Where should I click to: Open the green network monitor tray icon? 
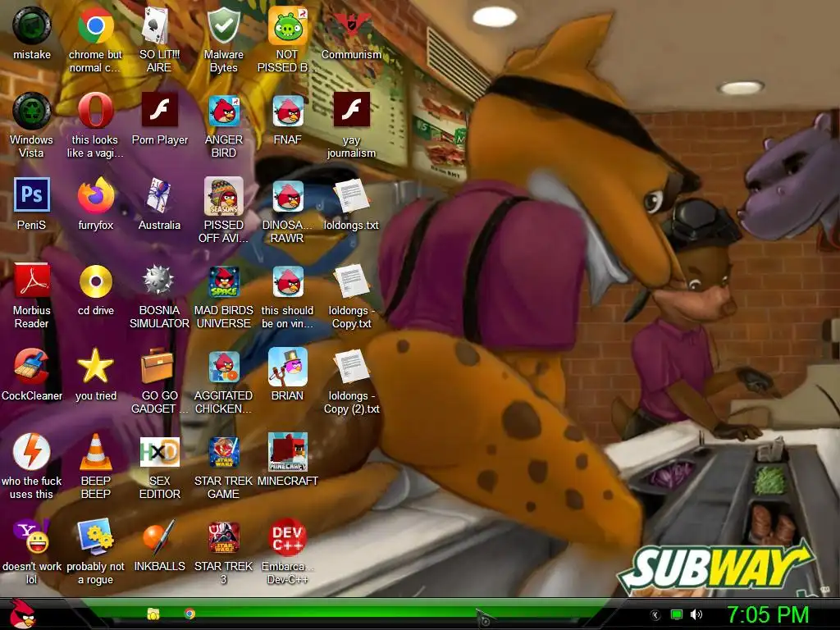point(677,615)
